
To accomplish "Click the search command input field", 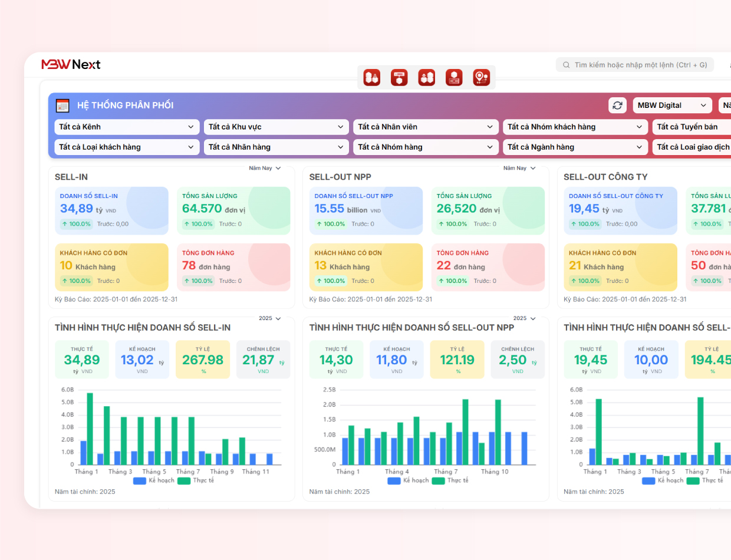I will [635, 65].
